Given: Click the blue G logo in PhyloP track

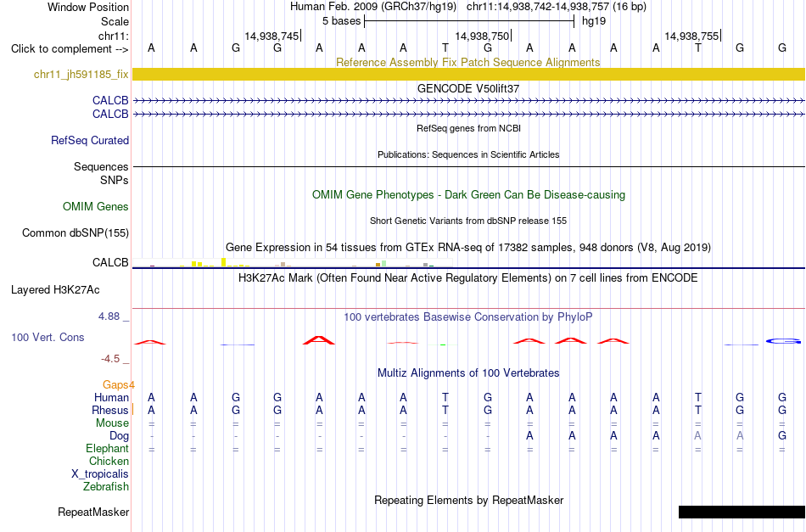Looking at the screenshot, I should (783, 341).
